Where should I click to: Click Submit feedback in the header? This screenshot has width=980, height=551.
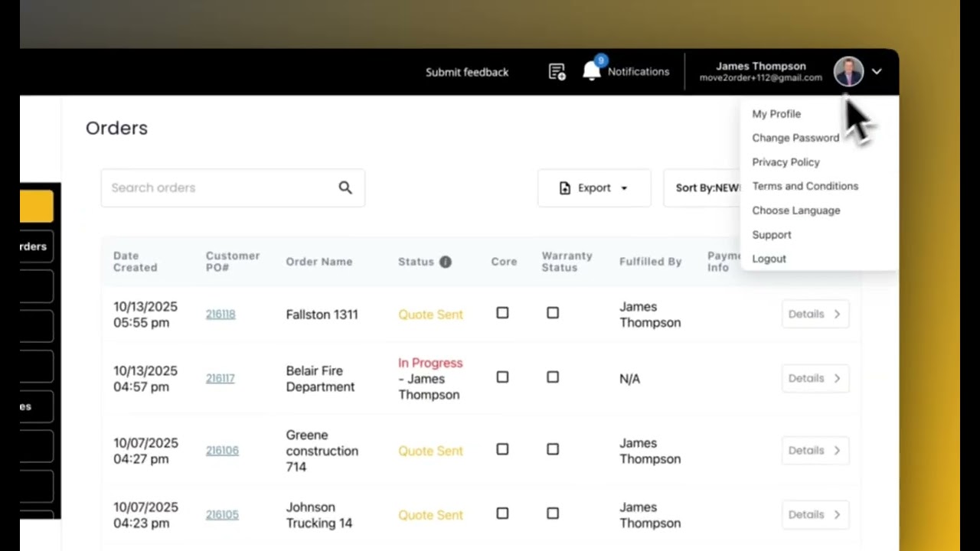point(467,72)
